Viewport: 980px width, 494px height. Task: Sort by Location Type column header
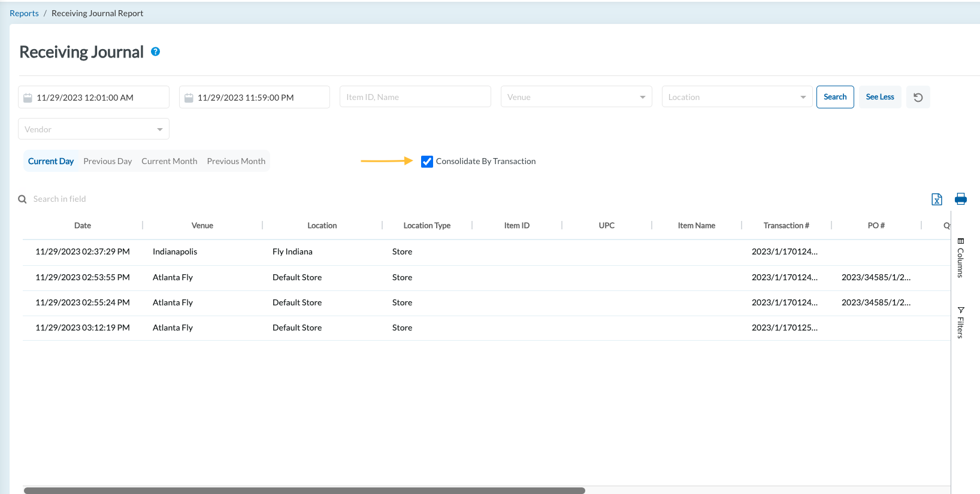tap(427, 226)
